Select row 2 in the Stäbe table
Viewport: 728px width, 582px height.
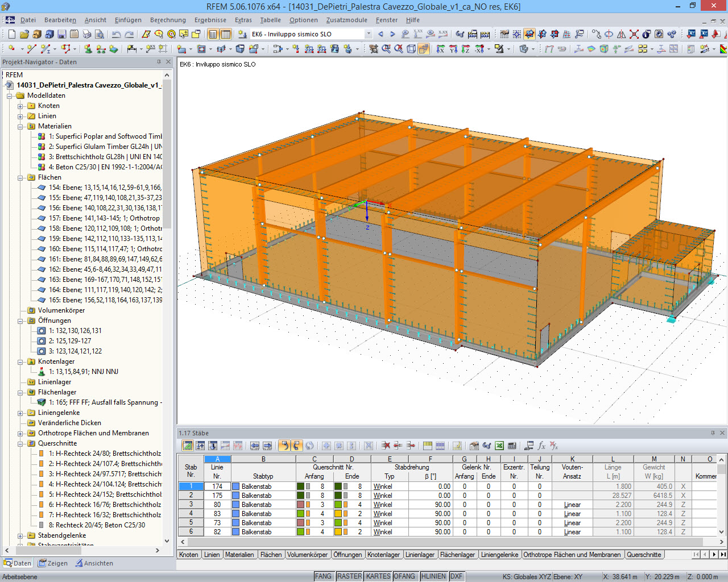pos(191,495)
